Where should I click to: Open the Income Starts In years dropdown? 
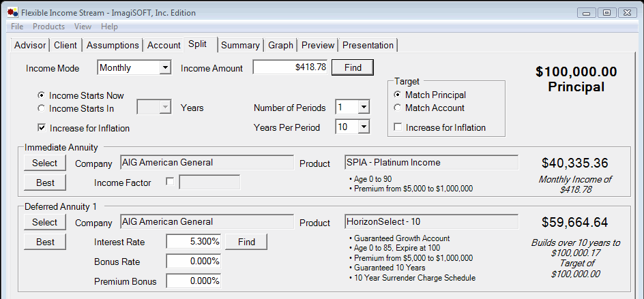pos(165,108)
